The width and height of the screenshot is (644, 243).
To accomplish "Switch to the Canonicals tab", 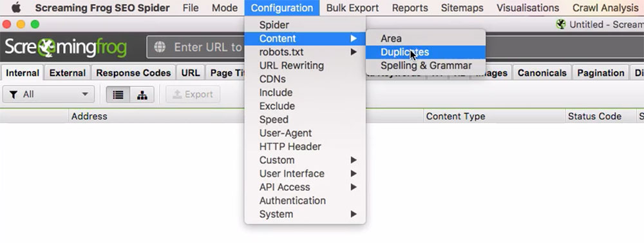I will click(542, 73).
